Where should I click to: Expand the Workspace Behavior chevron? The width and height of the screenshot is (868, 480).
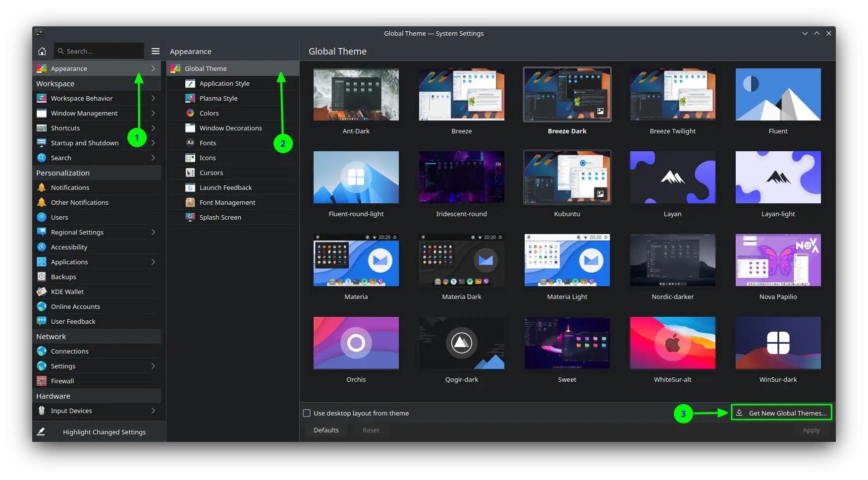pyautogui.click(x=153, y=98)
